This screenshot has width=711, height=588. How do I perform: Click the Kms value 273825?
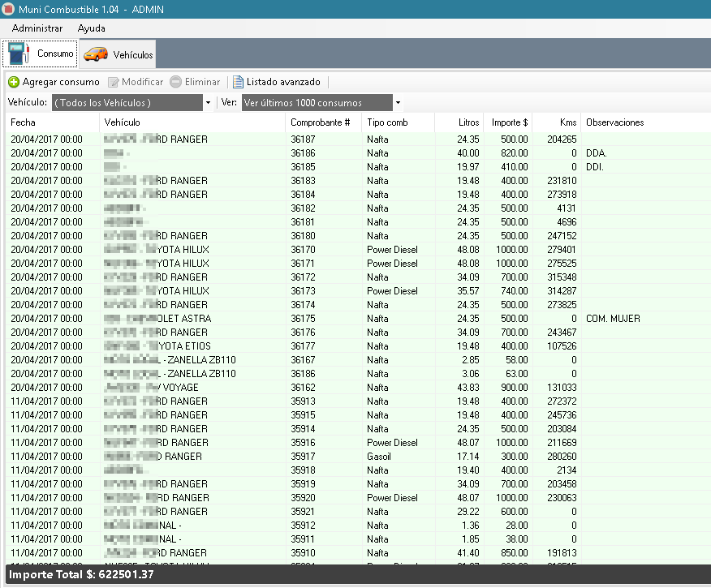(x=562, y=305)
